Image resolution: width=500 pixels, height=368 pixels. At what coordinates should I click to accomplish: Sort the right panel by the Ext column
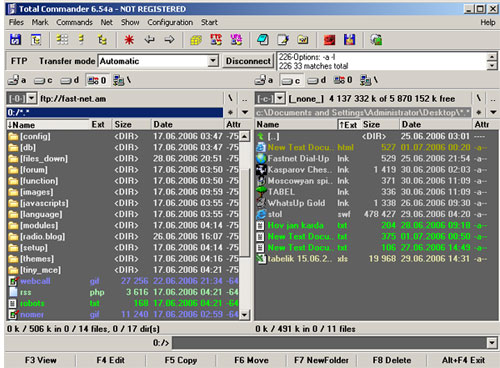(348, 125)
